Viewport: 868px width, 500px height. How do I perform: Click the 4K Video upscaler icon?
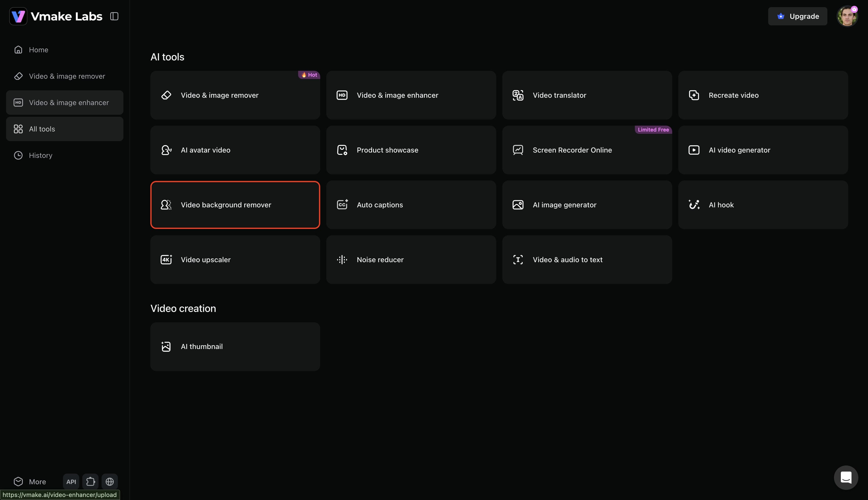click(x=166, y=260)
